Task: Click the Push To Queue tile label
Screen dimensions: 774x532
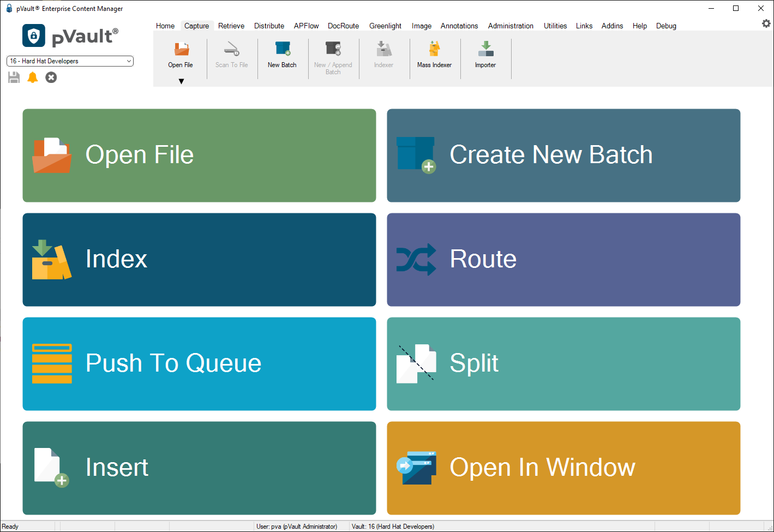Action: tap(173, 363)
